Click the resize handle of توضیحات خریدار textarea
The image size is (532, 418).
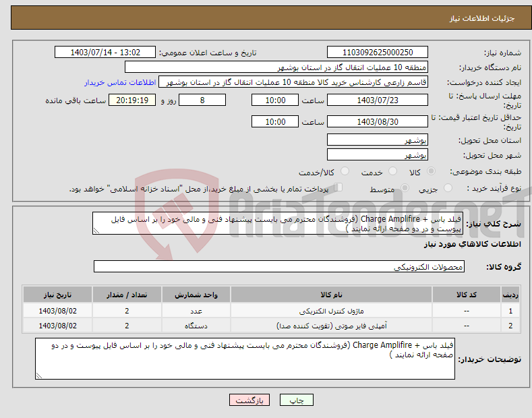click(x=39, y=376)
